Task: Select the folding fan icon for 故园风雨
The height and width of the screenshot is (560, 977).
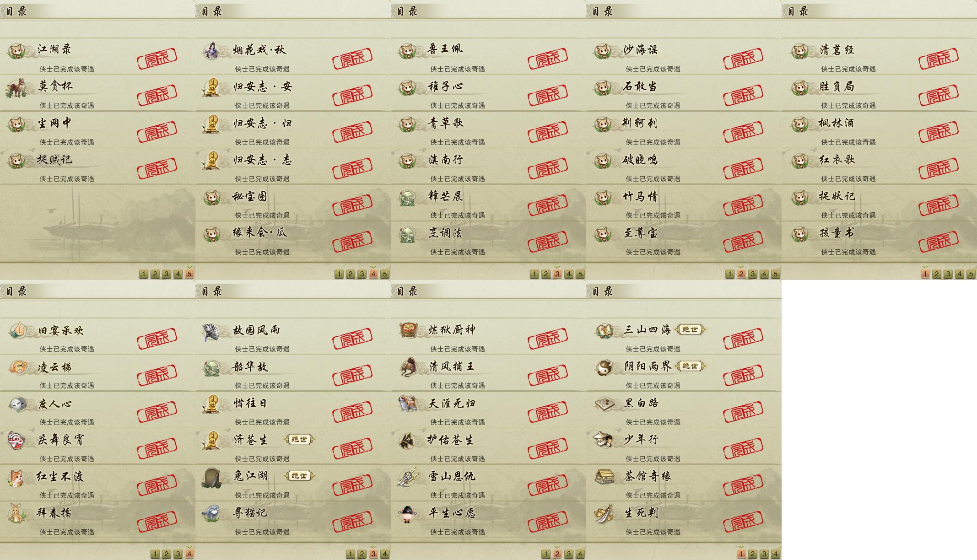Action: point(211,332)
